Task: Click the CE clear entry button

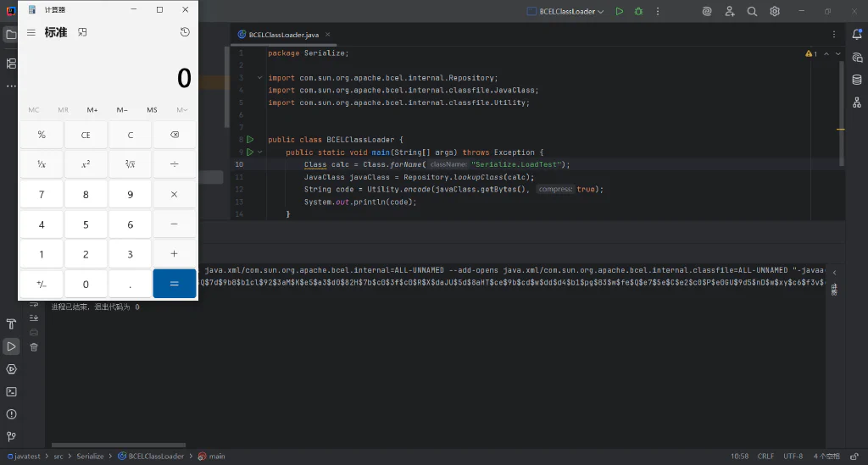Action: click(x=86, y=135)
